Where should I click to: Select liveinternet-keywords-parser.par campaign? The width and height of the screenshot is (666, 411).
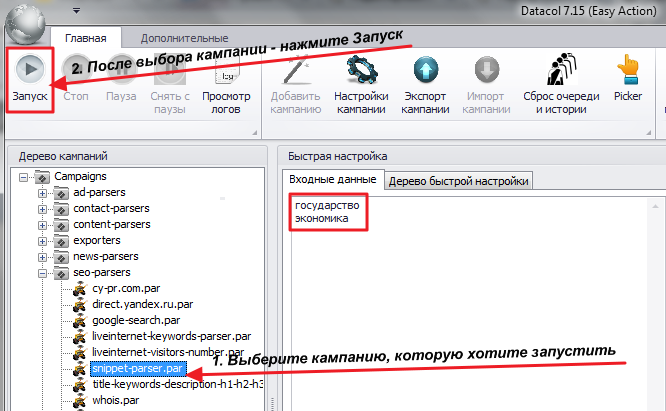pos(172,336)
